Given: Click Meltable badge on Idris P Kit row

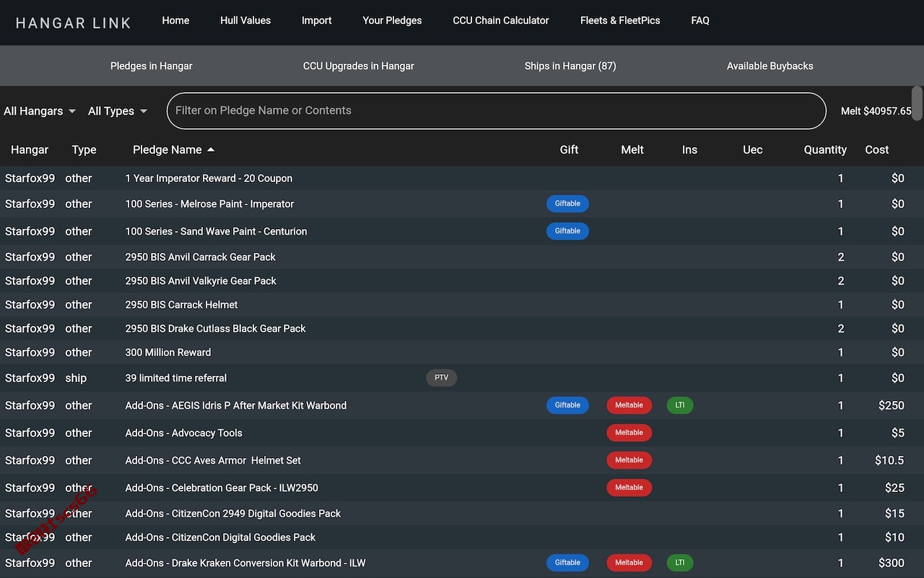Looking at the screenshot, I should (629, 405).
